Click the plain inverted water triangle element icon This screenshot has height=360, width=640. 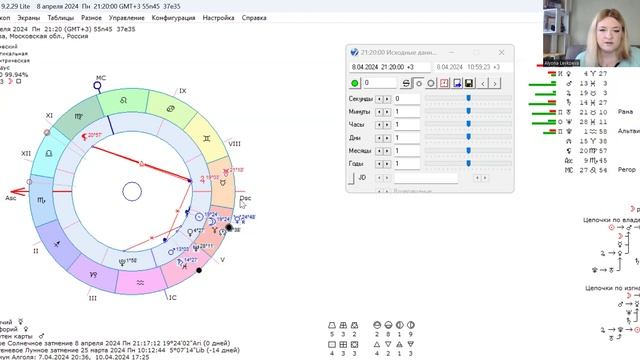(388, 344)
